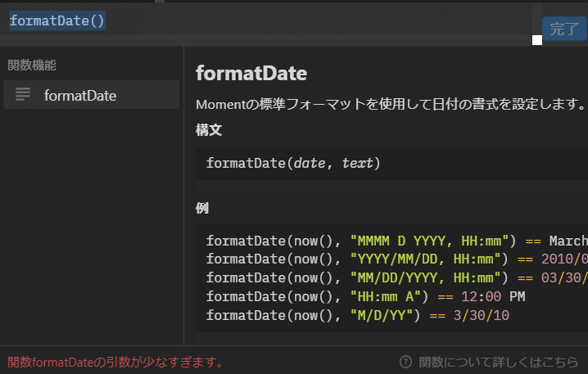588x374 pixels.
Task: Click the formatDate() formula input field
Action: [x=266, y=20]
